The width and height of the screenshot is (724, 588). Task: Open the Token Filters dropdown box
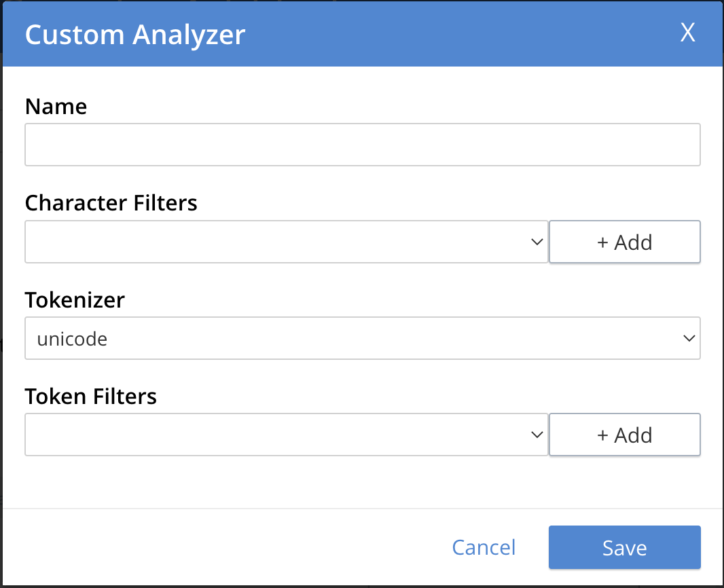(278, 435)
